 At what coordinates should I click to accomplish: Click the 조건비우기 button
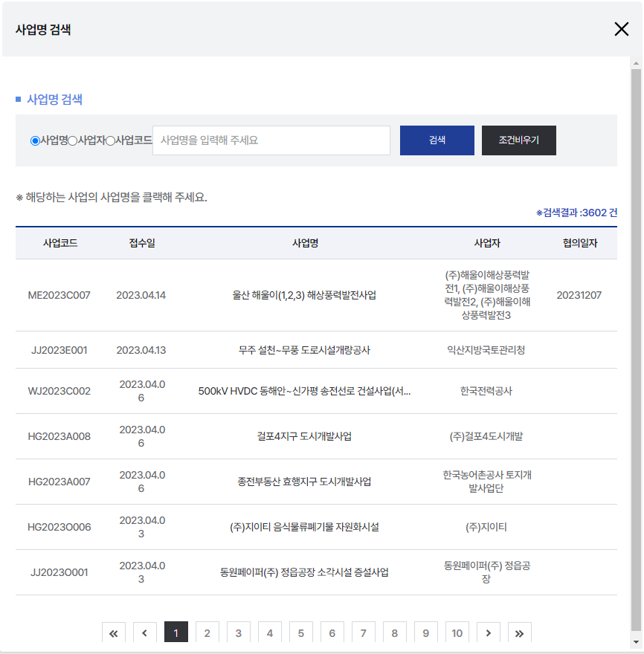point(518,140)
